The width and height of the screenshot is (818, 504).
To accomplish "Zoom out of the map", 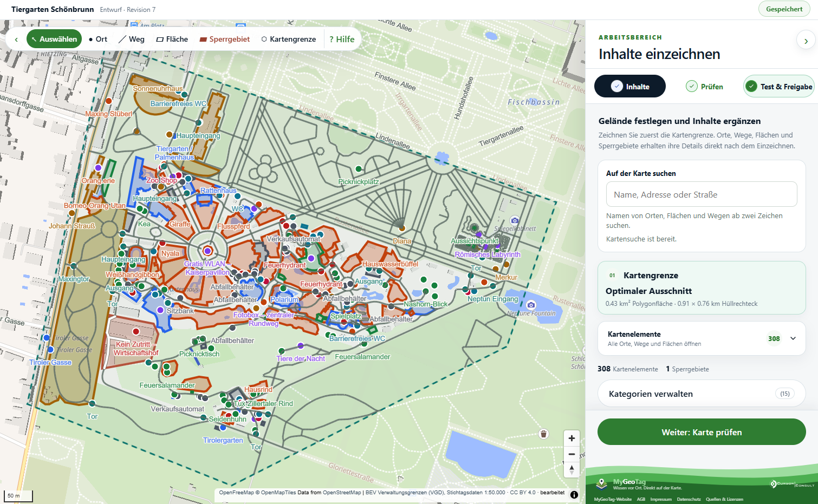I will tap(572, 454).
